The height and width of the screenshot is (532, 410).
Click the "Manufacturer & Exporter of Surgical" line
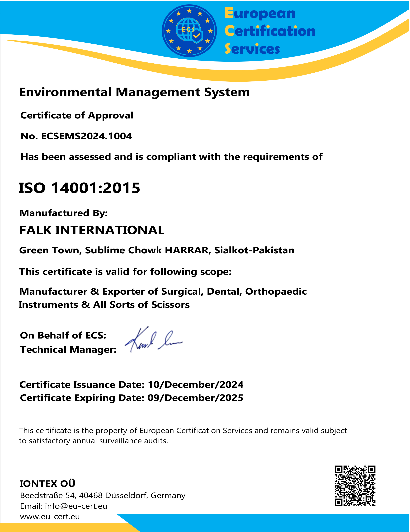[x=163, y=292]
